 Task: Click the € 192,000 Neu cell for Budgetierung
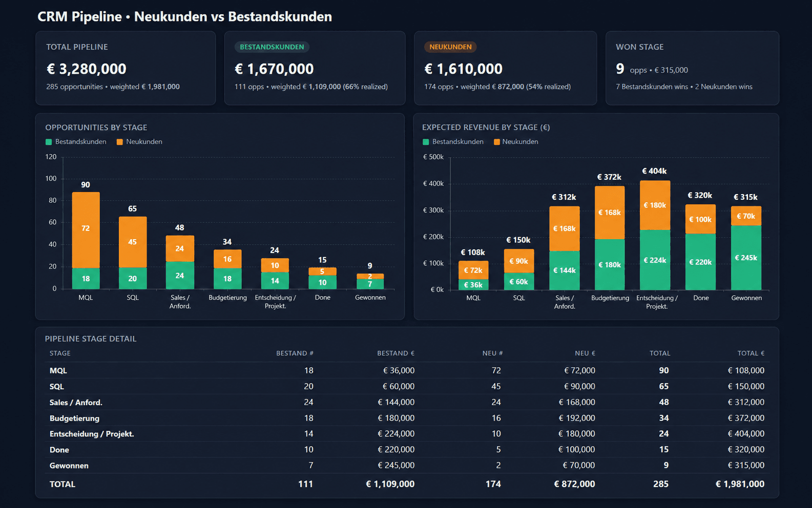click(577, 418)
